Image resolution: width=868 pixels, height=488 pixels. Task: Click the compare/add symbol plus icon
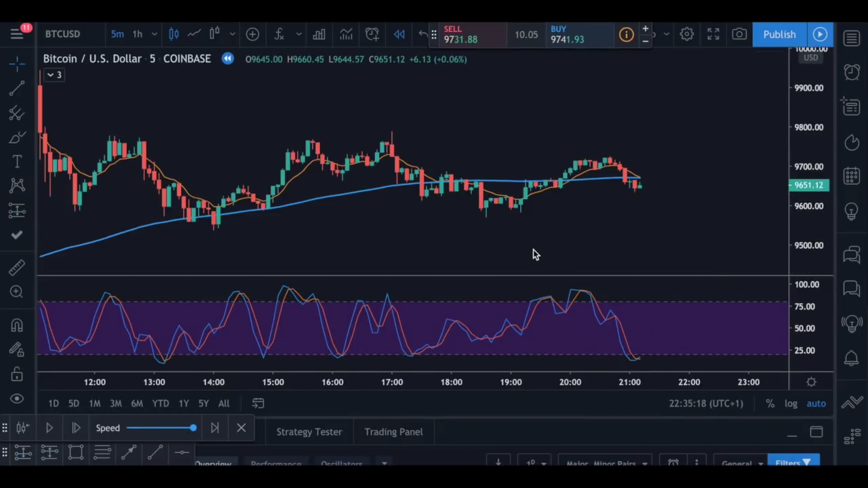click(252, 34)
